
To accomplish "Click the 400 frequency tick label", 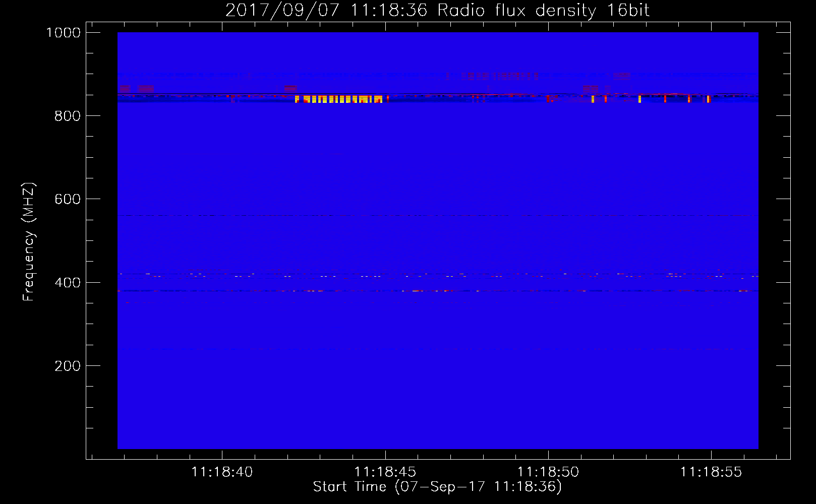I will coord(68,283).
